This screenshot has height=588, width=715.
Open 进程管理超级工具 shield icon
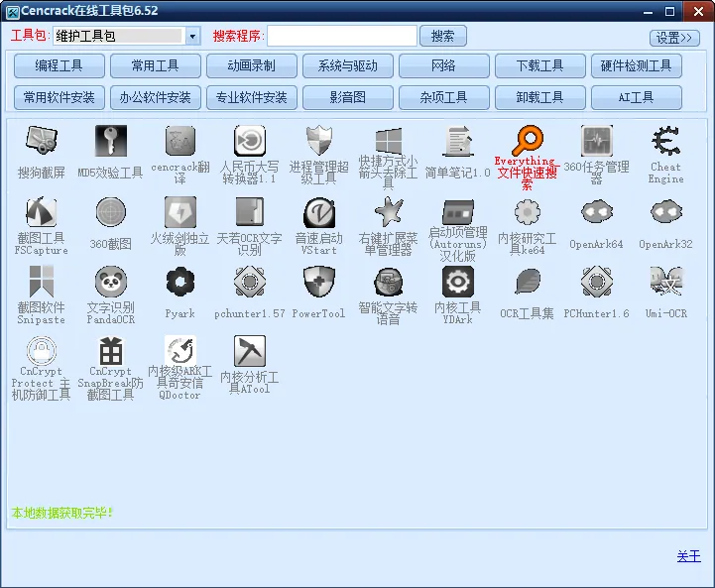(x=318, y=141)
